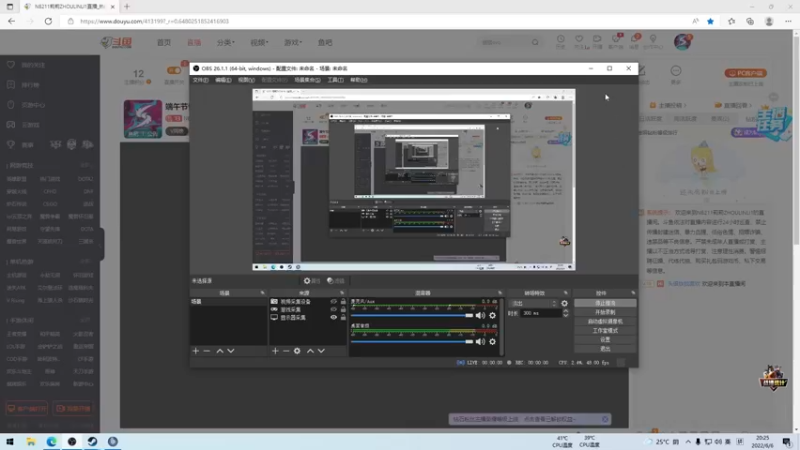Pop out audio mixer dock panel icon

pyautogui.click(x=500, y=293)
